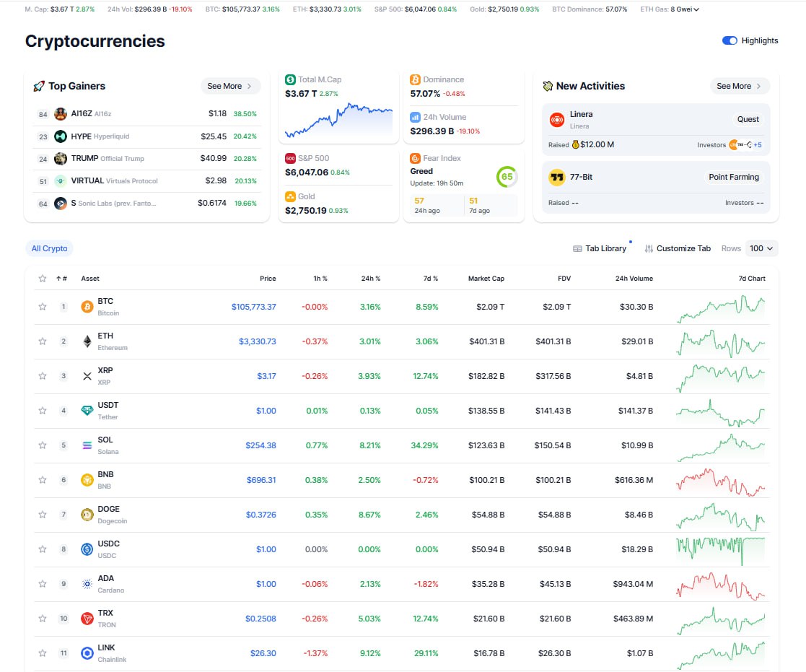Click the AI16Z avatar icon
Viewport: 806px width, 672px height.
(x=61, y=113)
